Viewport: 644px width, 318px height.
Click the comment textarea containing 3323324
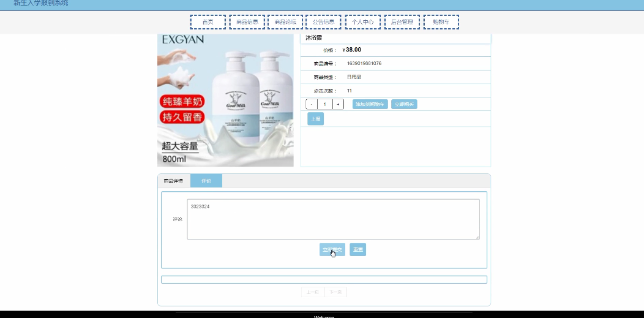(333, 219)
